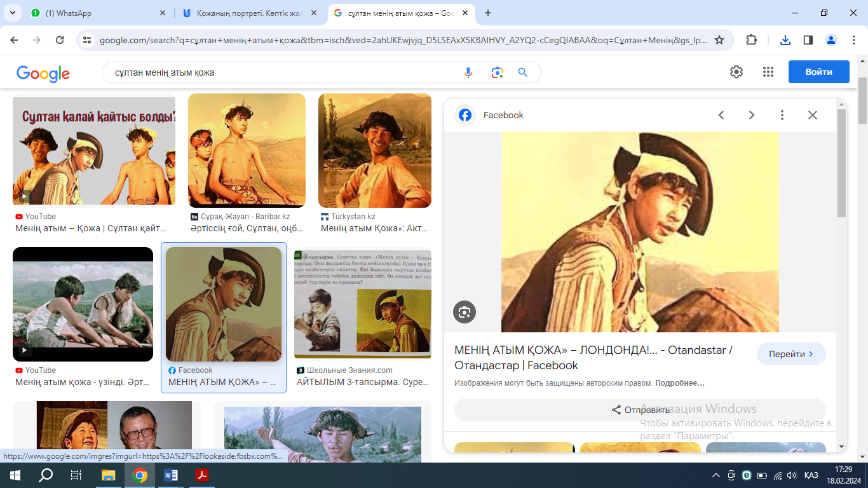Open Google quick settings gear
The width and height of the screenshot is (868, 488).
[x=736, y=72]
